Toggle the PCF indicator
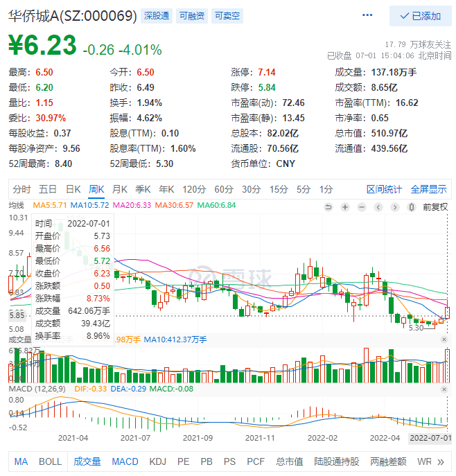The height and width of the screenshot is (476, 456). pyautogui.click(x=256, y=462)
